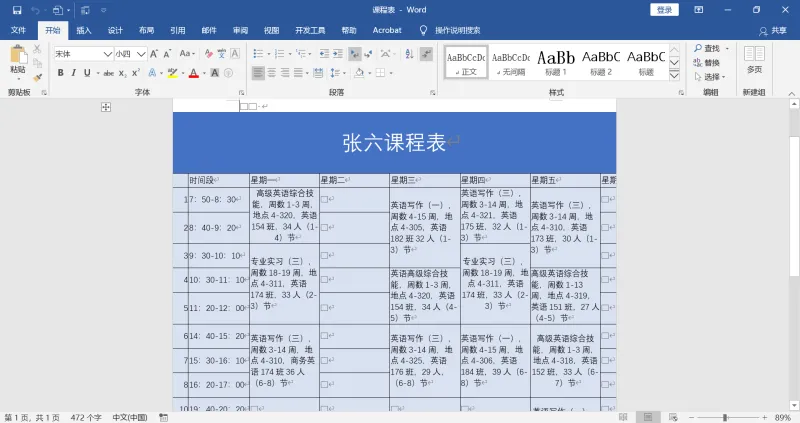Click the ribbon display options icon
Viewport: 800px width, 423px height.
click(x=698, y=10)
